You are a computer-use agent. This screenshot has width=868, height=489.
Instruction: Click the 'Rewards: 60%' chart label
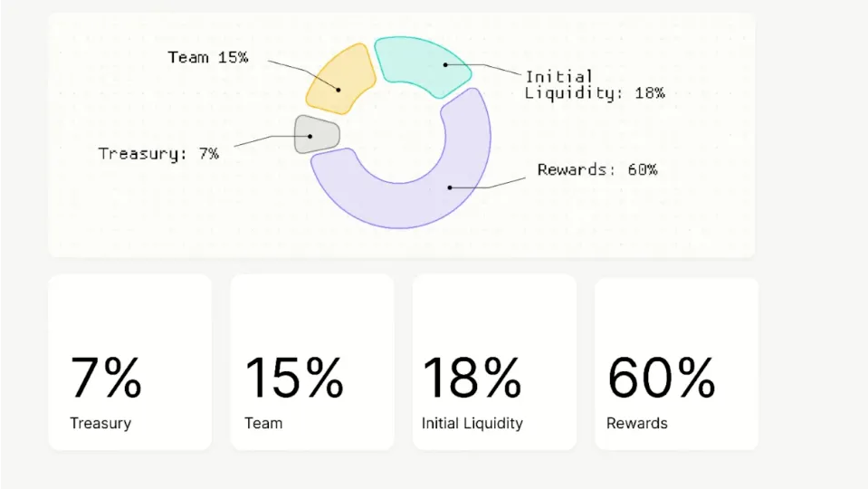point(597,169)
